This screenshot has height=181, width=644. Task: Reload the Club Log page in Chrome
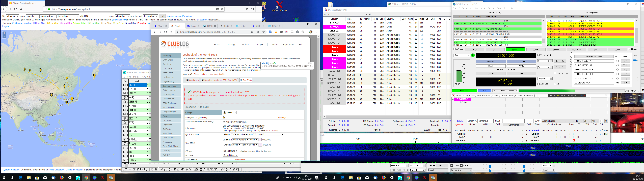[x=166, y=32]
